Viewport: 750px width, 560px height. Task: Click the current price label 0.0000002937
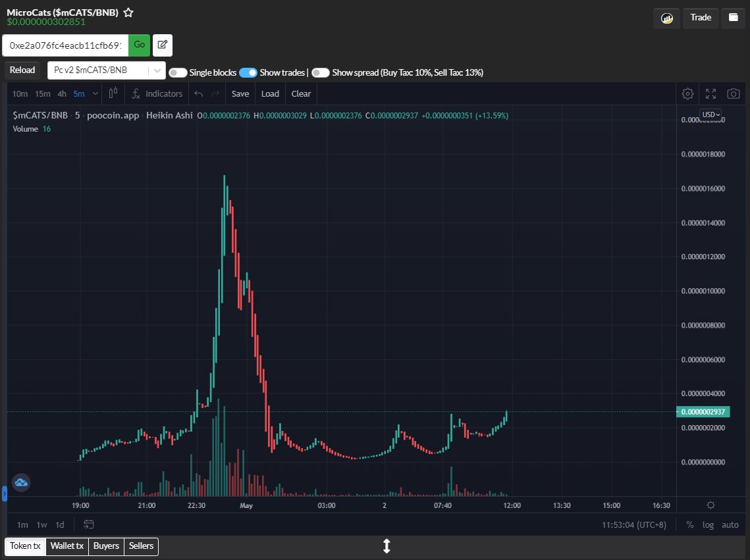(x=703, y=412)
